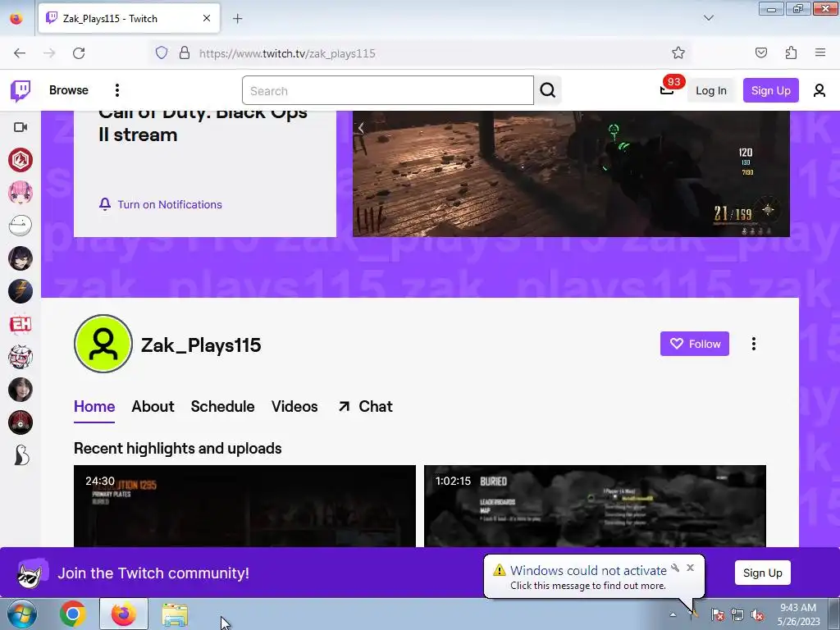This screenshot has width=840, height=630.
Task: Open the 24:30 video thumbnail
Action: 244,506
